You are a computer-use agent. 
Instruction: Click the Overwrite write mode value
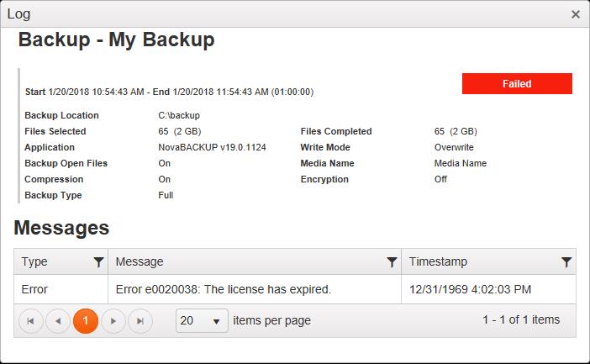pos(454,147)
